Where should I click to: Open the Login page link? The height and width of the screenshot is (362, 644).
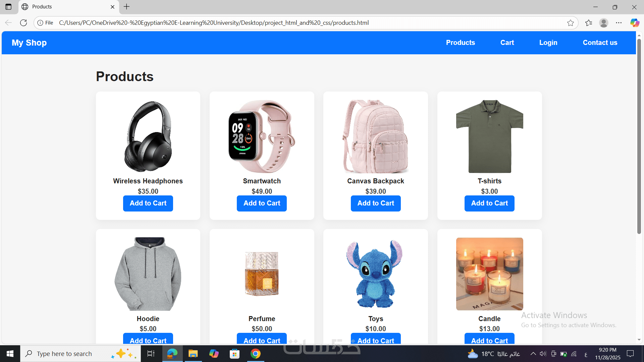coord(548,43)
